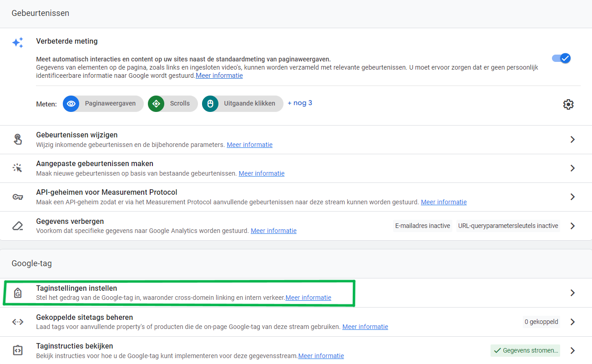Image resolution: width=592 pixels, height=364 pixels.
Task: Open Meer informatie link for Measurement Protocol
Action: point(444,202)
